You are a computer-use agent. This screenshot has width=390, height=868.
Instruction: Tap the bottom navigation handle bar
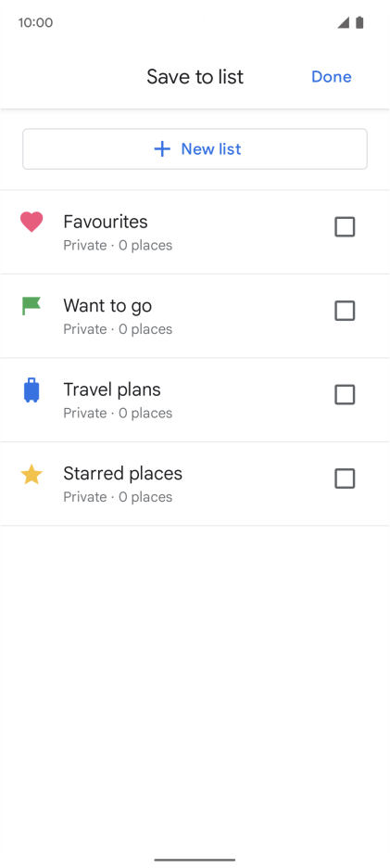coord(195,860)
